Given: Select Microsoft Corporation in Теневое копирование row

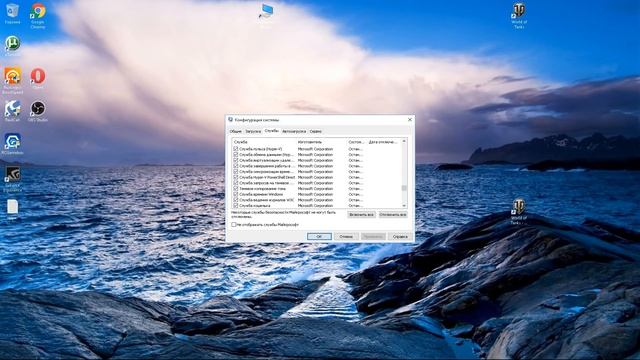Looking at the screenshot, I should click(315, 189).
